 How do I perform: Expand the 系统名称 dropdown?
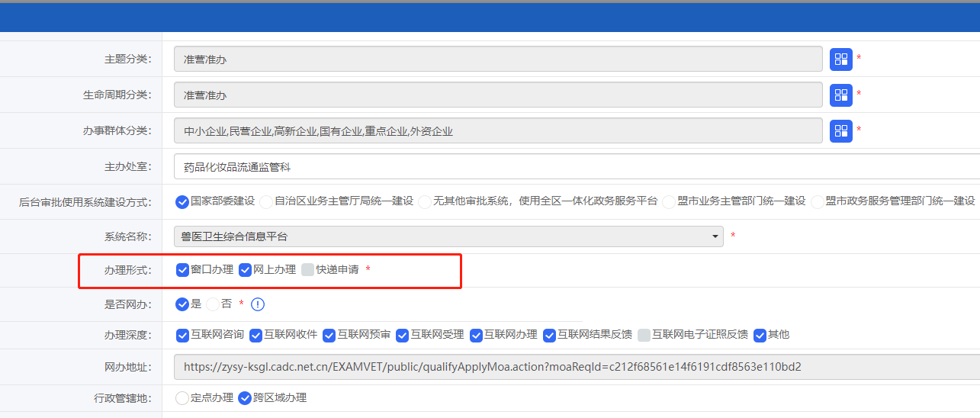715,236
